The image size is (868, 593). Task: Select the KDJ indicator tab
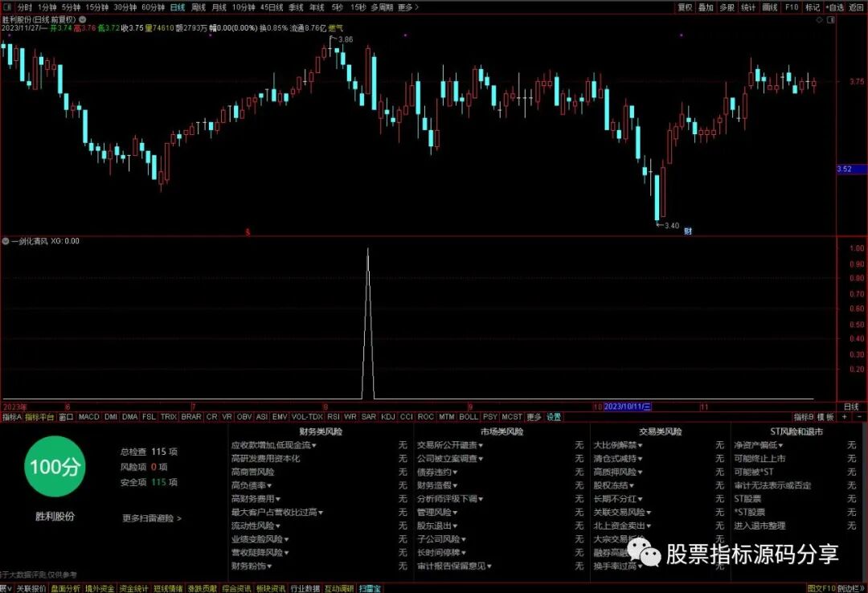[x=388, y=417]
